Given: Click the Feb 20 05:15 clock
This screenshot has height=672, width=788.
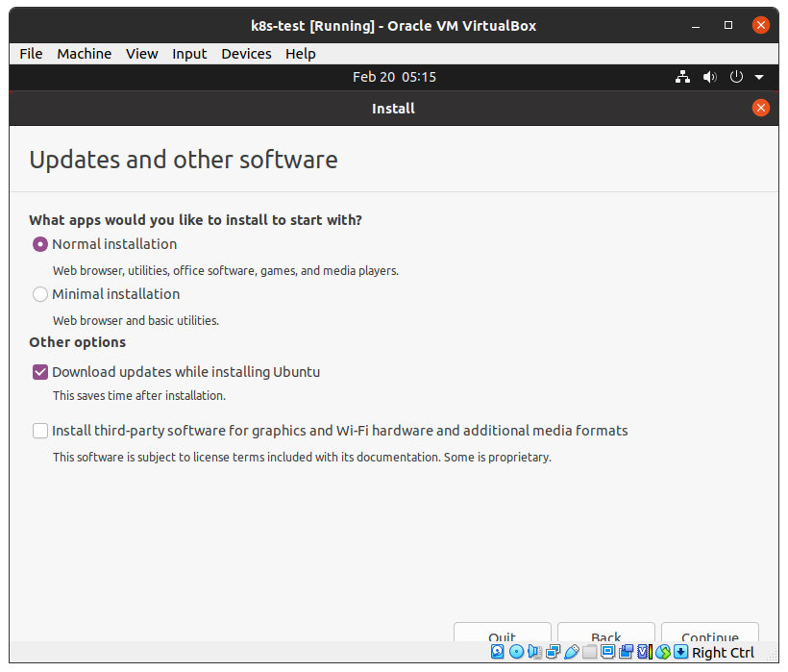Looking at the screenshot, I should click(x=394, y=77).
